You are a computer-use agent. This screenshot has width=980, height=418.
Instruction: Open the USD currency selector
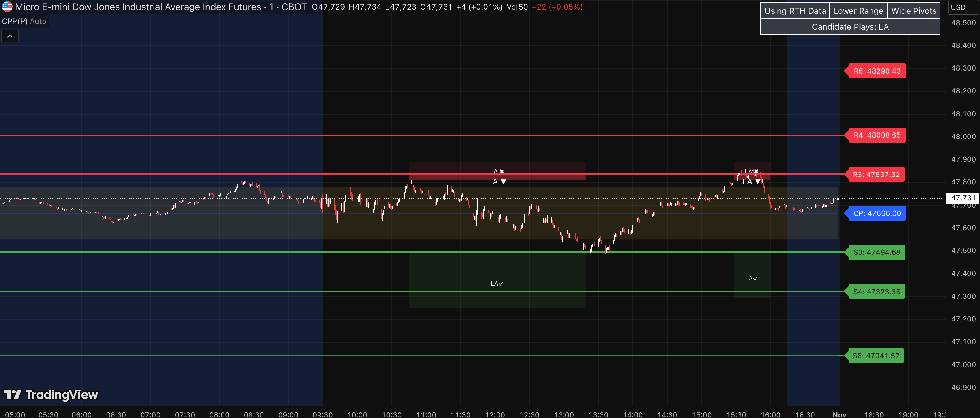pos(963,7)
